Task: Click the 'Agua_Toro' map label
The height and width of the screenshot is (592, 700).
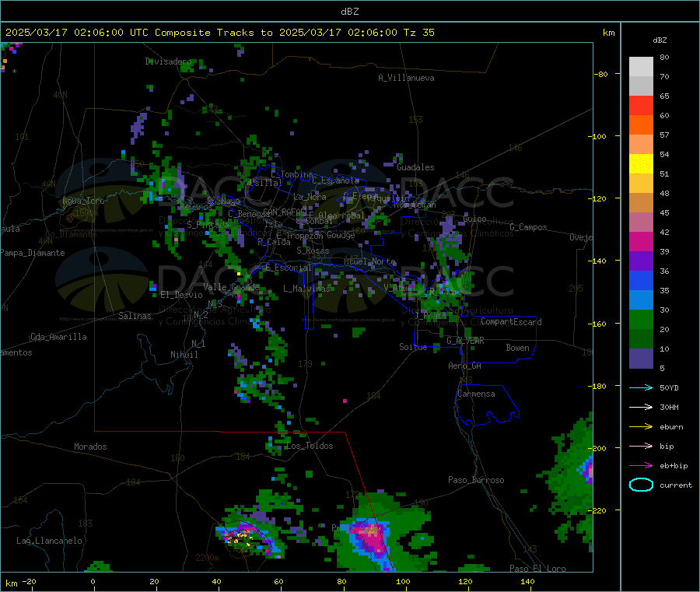Action: coord(83,201)
